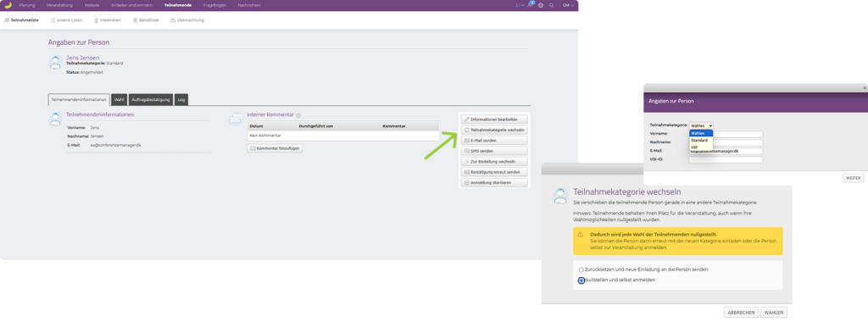This screenshot has height=322, width=868.
Task: Open the Übernachtung icon in sub-navigation
Action: [173, 20]
